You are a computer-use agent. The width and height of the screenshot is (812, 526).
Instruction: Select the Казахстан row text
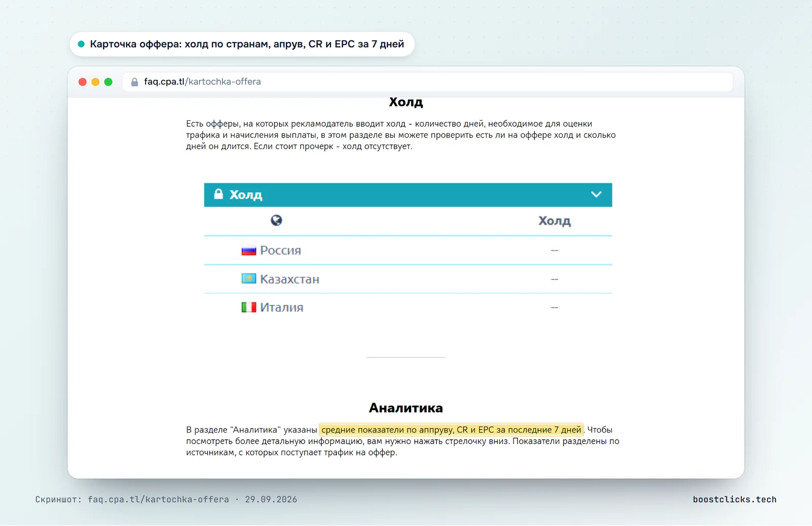click(290, 279)
